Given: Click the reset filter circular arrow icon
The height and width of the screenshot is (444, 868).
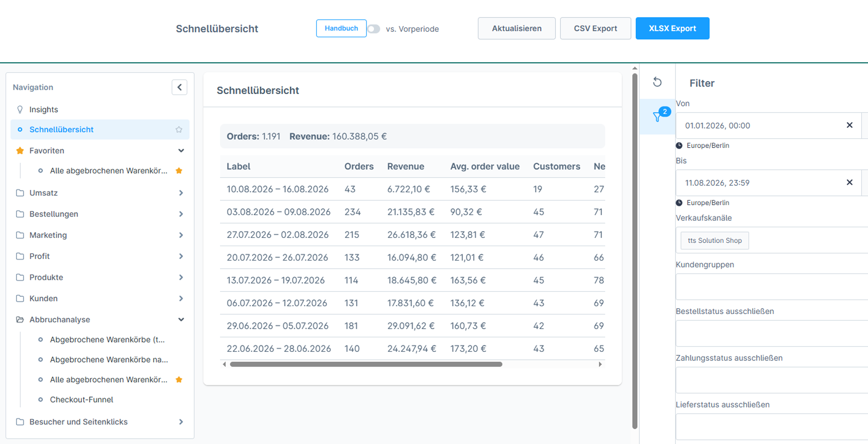Looking at the screenshot, I should [657, 82].
